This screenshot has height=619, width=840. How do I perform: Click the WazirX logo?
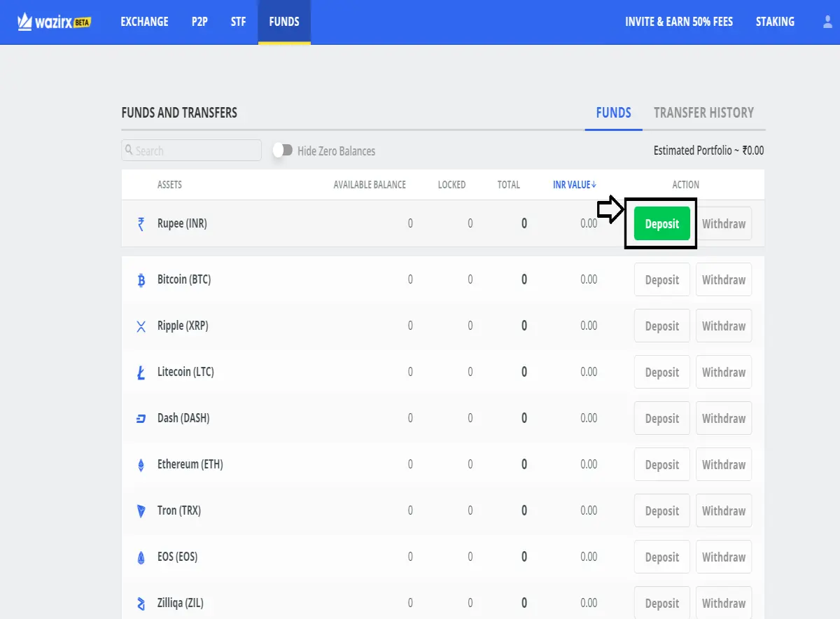coord(55,22)
